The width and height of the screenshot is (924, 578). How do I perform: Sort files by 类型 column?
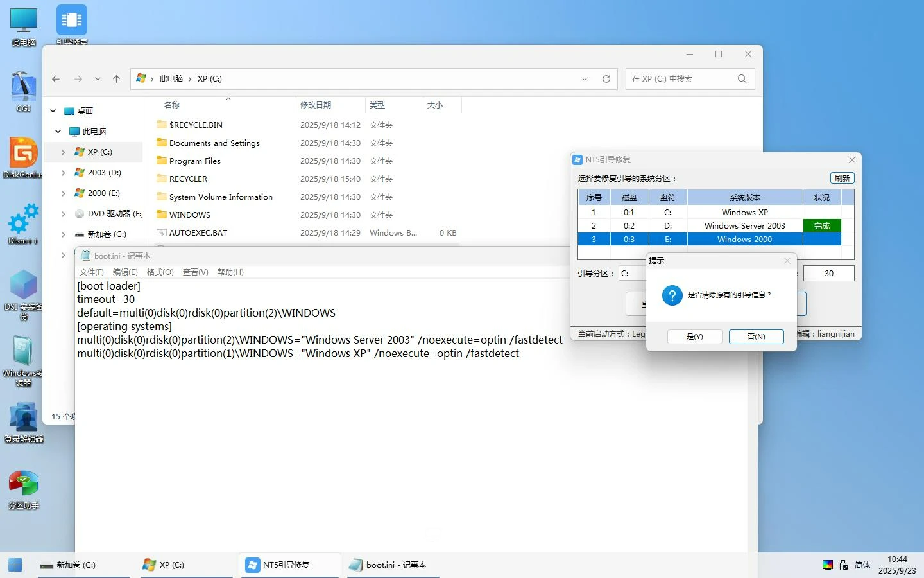tap(377, 105)
